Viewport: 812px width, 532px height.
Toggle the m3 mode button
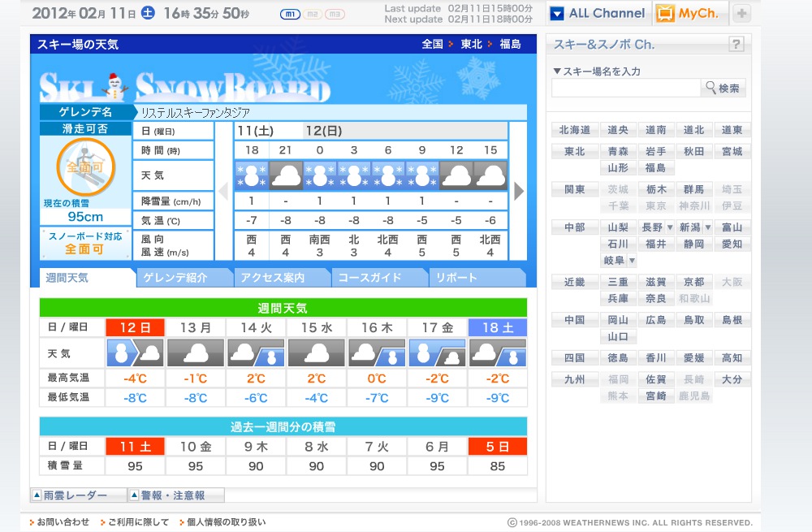pos(335,15)
